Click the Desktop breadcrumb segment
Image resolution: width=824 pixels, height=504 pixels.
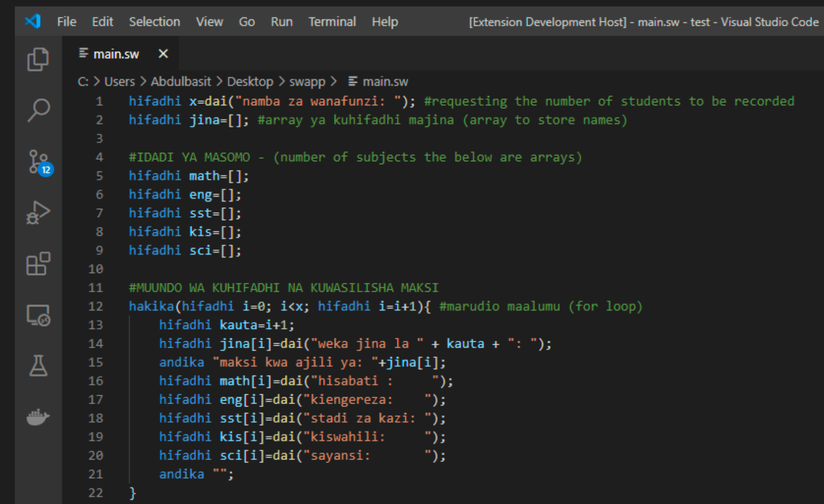click(250, 82)
